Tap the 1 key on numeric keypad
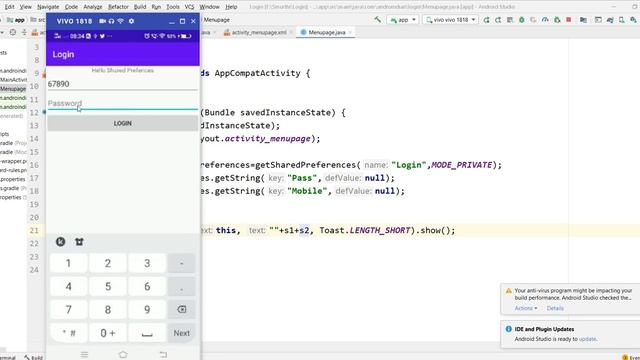Viewport: 640px width, 360px height. click(x=69, y=263)
